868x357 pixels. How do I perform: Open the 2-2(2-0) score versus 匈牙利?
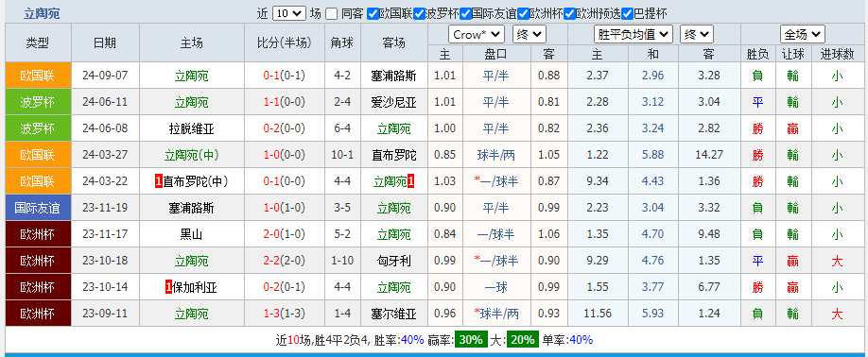pos(284,261)
